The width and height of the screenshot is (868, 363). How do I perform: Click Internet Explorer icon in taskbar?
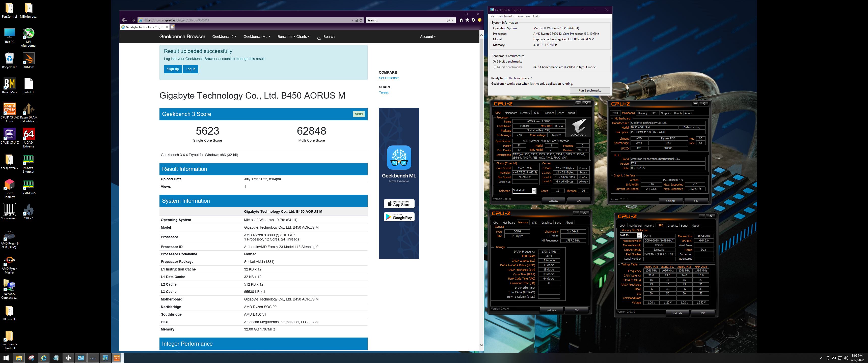(x=43, y=358)
